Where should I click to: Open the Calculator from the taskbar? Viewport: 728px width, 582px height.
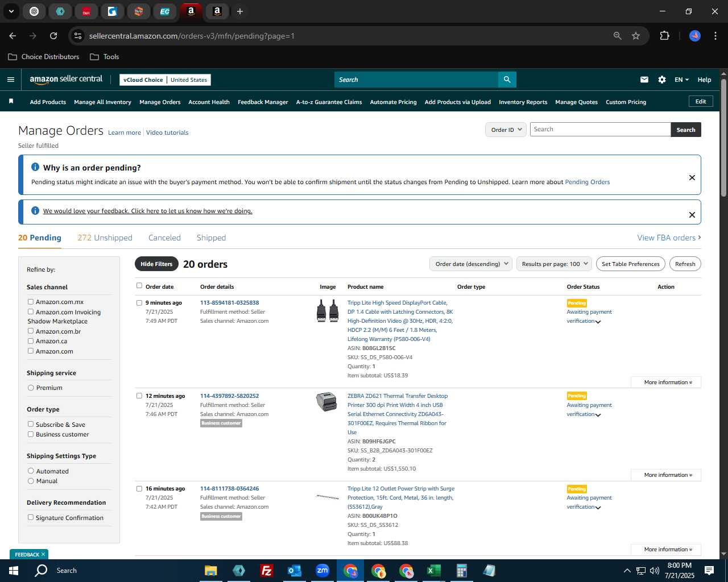(461, 571)
